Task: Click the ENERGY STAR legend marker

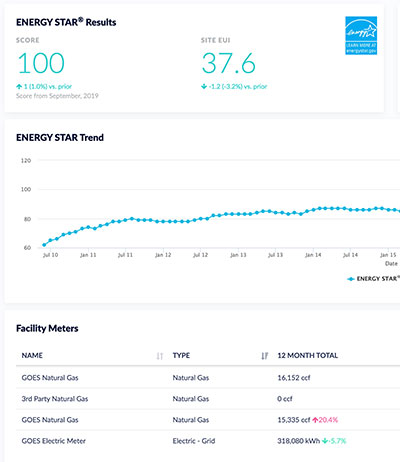Action: click(x=350, y=279)
